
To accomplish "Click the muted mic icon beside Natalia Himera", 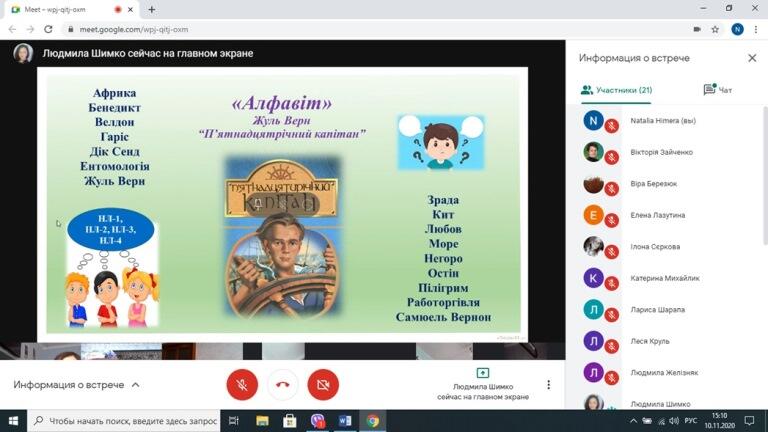I will coord(611,126).
